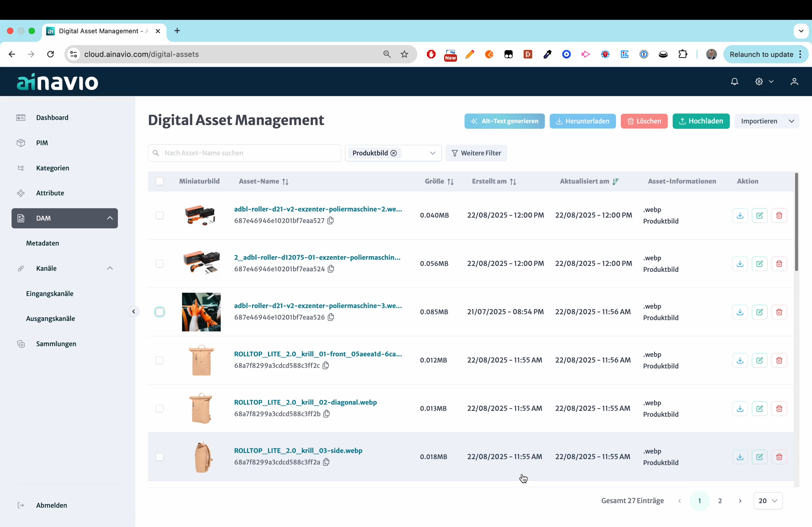
Task: Click the Hochladen button
Action: 701,121
